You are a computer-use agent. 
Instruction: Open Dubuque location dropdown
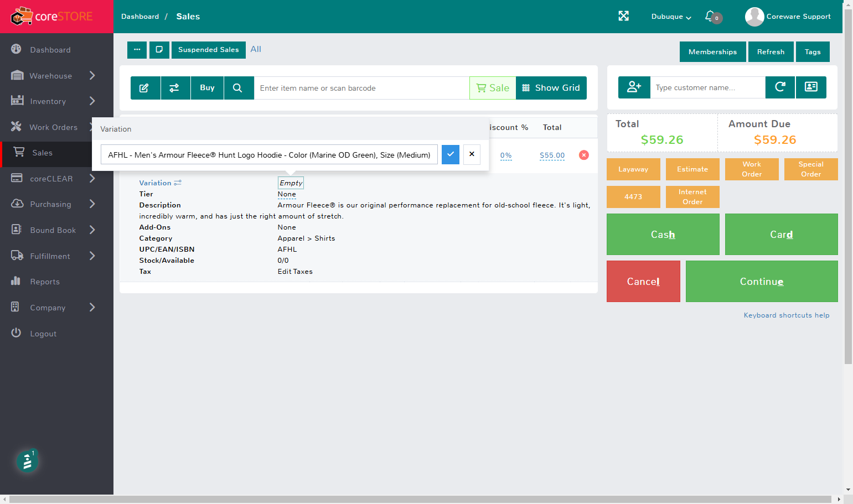click(x=671, y=17)
